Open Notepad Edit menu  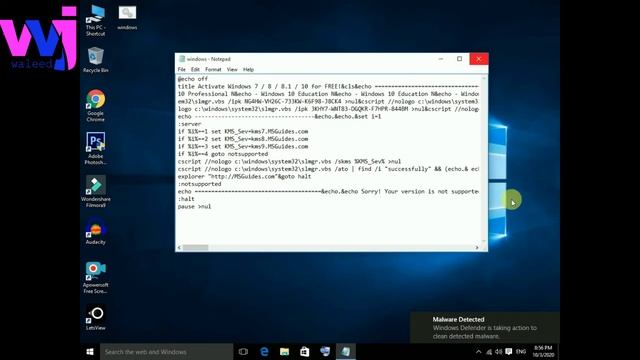(x=195, y=69)
